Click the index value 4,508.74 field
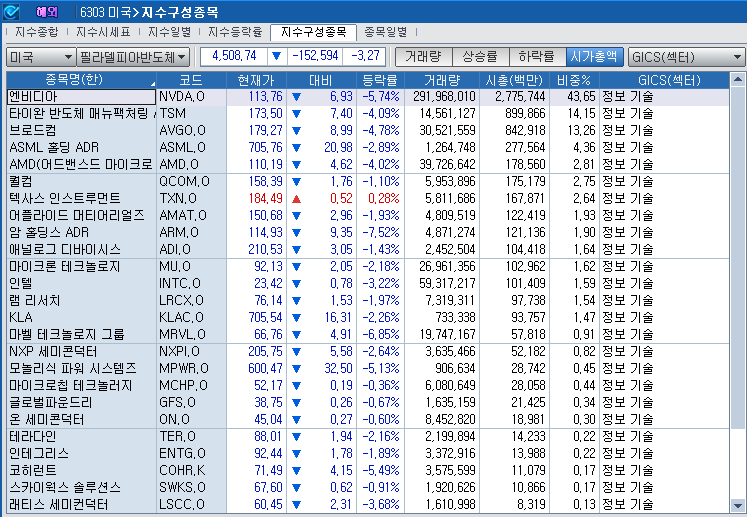The image size is (747, 517). 234,56
